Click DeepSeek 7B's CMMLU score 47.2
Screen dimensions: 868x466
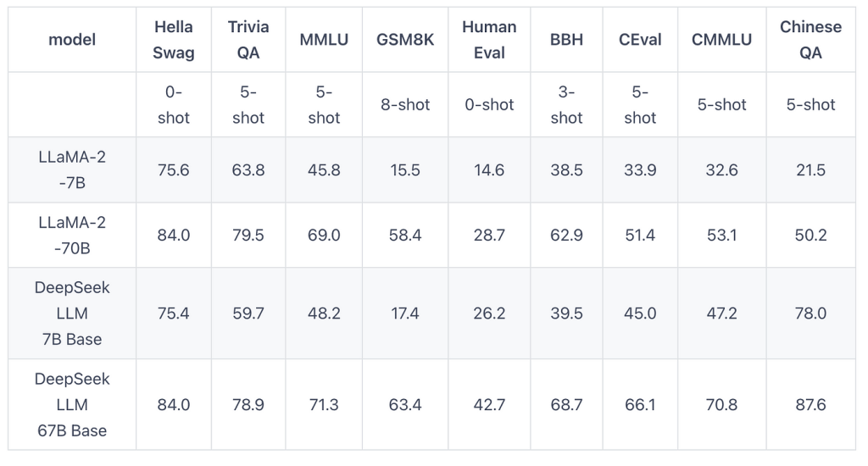point(721,313)
